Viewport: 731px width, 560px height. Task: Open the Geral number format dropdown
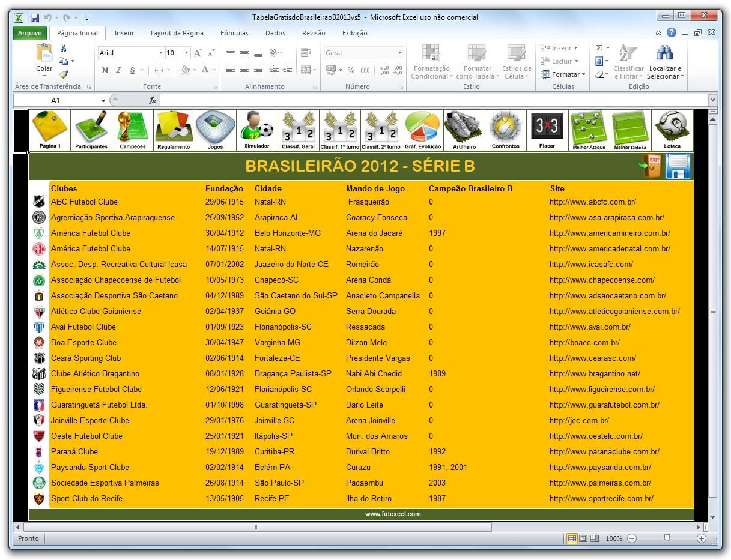pyautogui.click(x=399, y=53)
